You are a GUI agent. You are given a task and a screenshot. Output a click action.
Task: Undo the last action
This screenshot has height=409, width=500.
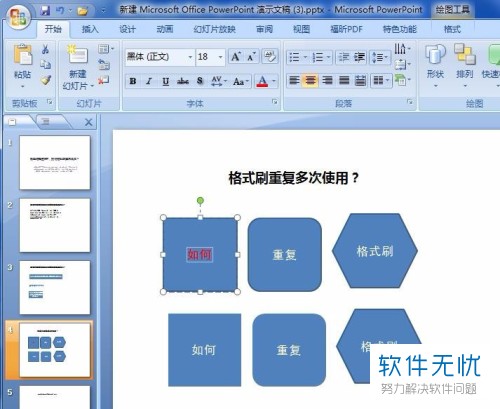(x=60, y=11)
